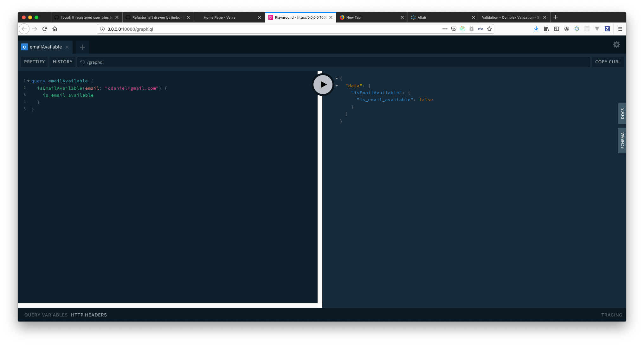Run the GraphQL query with play button
The width and height of the screenshot is (644, 345).
pyautogui.click(x=323, y=85)
